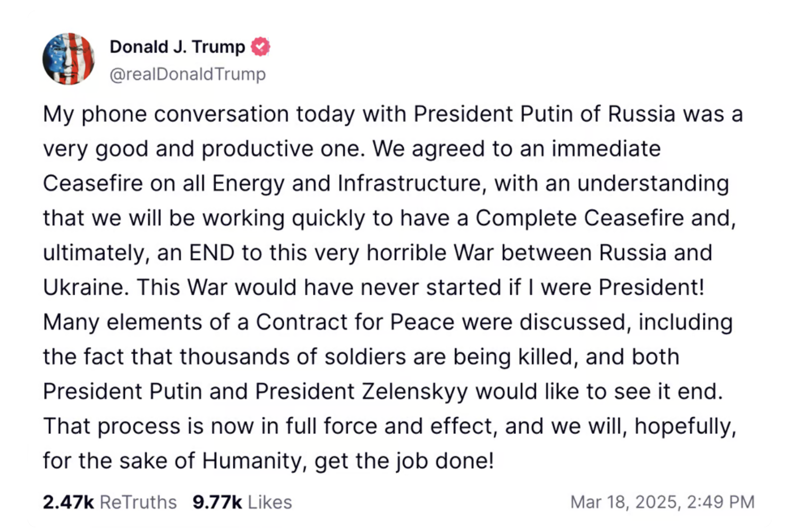Screen dimensions: 797x532
Task: Click the @realDonaldTrump handle
Action: [x=188, y=74]
